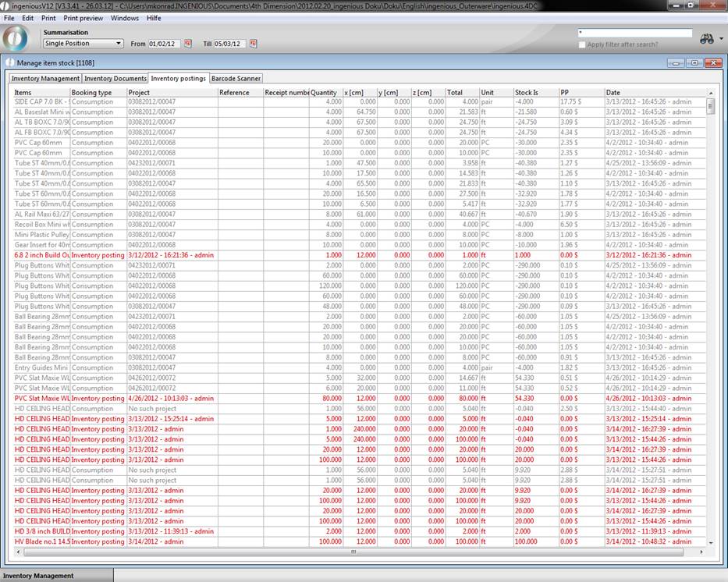Sort by the Quantity column header
The image size is (728, 582).
coord(324,92)
